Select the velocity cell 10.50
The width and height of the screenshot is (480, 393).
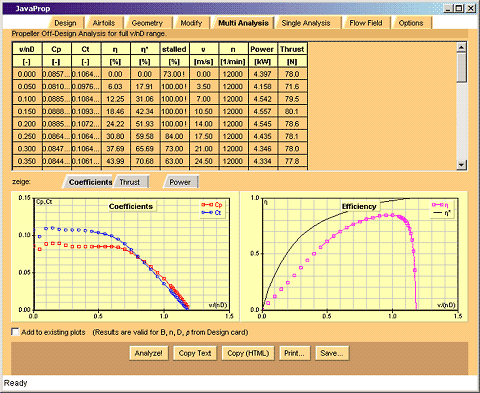[203, 111]
